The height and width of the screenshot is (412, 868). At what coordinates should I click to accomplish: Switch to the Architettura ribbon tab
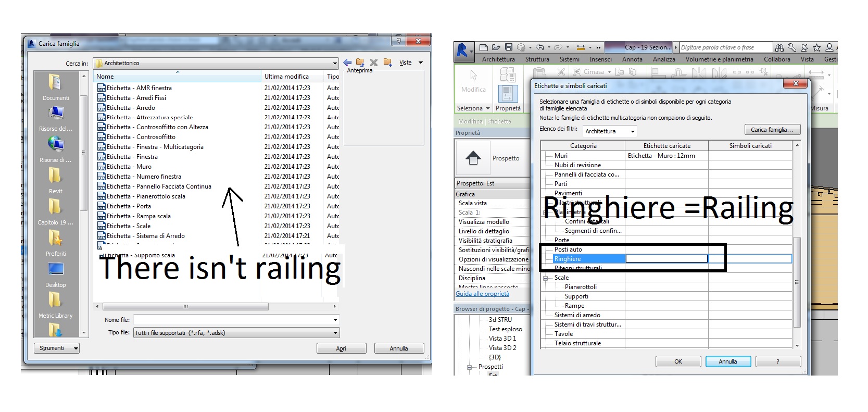[498, 59]
